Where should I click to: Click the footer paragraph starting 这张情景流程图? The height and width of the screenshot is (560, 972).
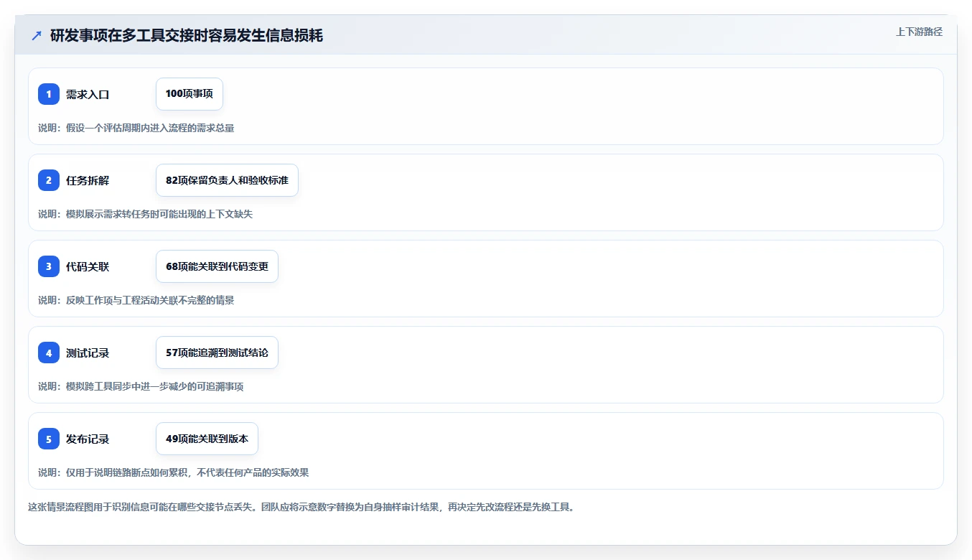coord(302,507)
